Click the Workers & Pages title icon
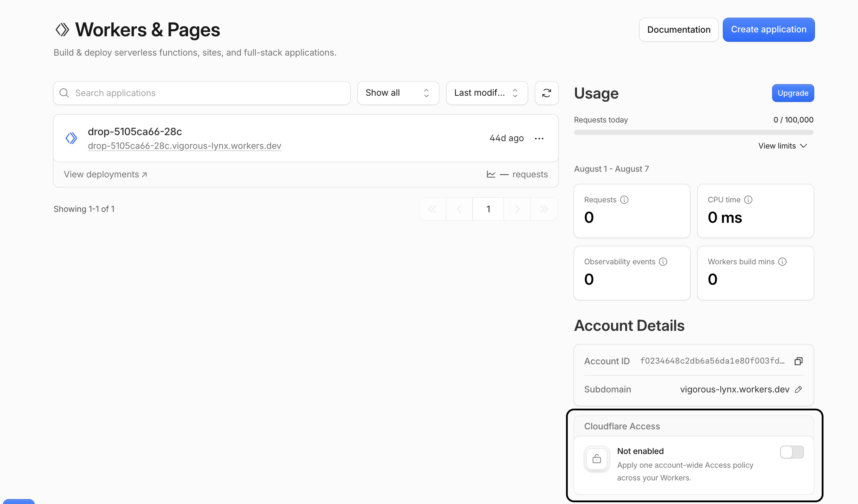 (62, 30)
